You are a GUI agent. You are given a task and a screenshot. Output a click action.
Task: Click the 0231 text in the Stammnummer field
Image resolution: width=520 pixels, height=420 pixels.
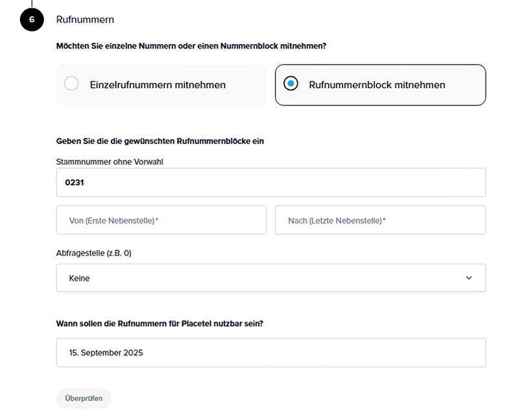coord(75,183)
